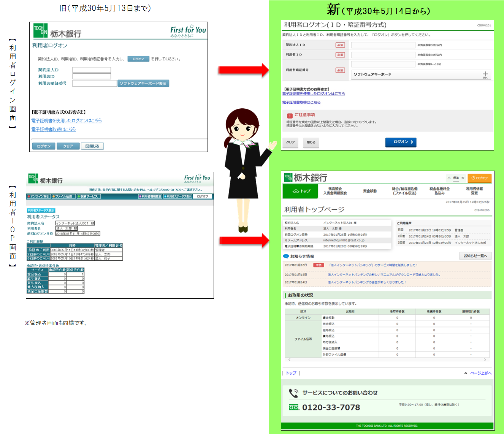Click ログオフ in the old top page

click(x=203, y=196)
